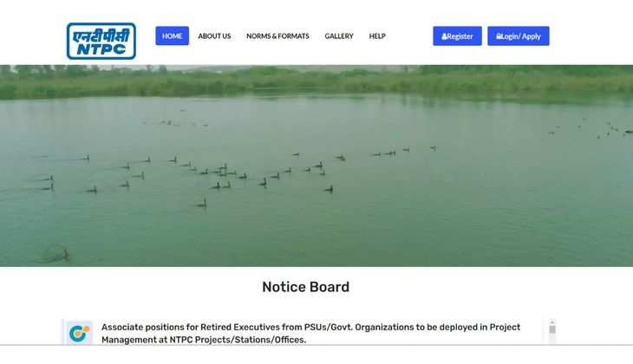Click the lone duck at banner bottom-left
633x364 pixels.
pyautogui.click(x=61, y=254)
